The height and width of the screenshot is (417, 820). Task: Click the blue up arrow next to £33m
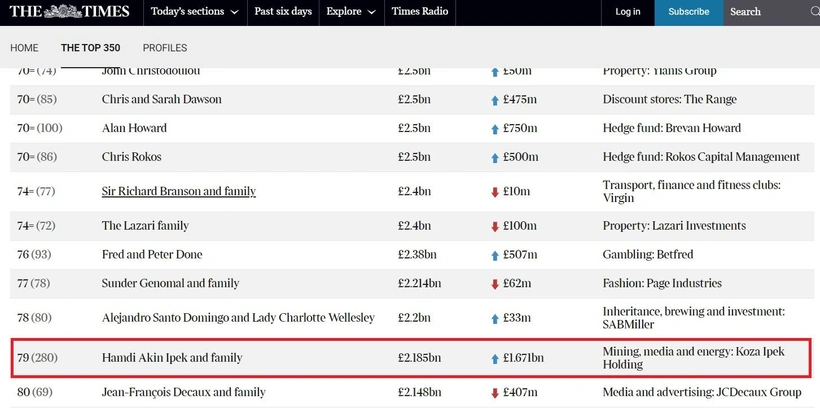point(495,319)
